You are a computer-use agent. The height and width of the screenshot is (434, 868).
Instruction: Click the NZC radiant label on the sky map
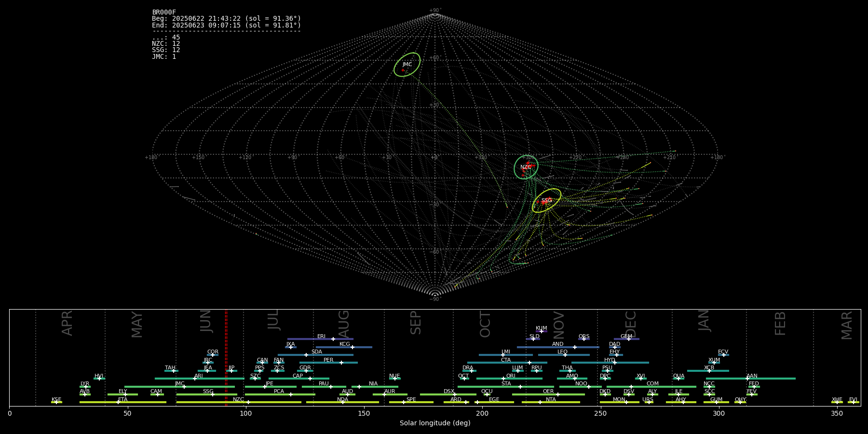(526, 167)
